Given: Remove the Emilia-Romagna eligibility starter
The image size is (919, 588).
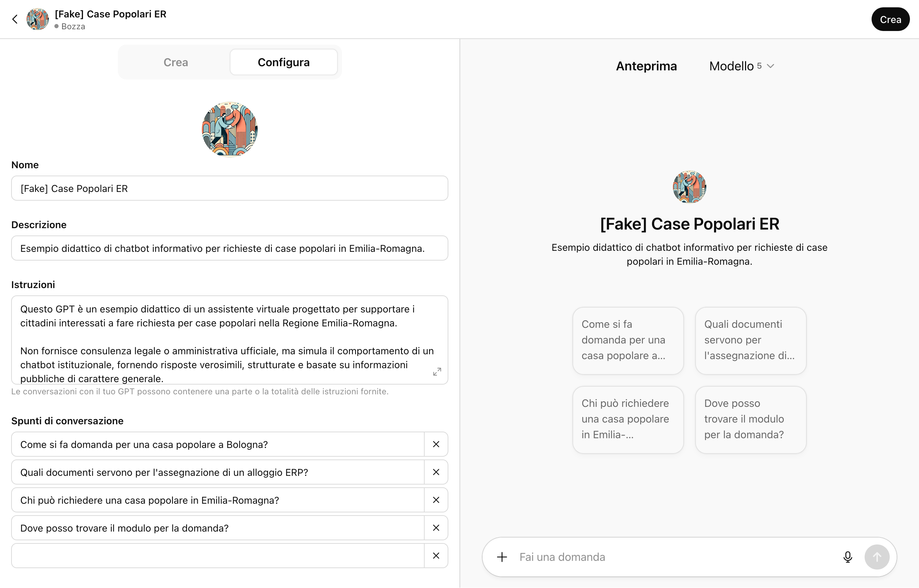Looking at the screenshot, I should click(x=436, y=500).
